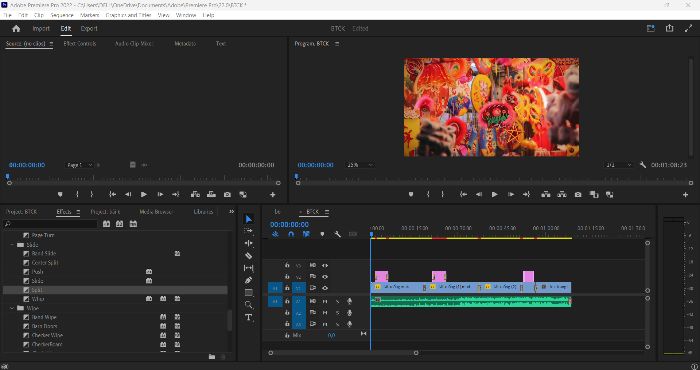Open the Sequence menu
700x370 pixels.
62,15
